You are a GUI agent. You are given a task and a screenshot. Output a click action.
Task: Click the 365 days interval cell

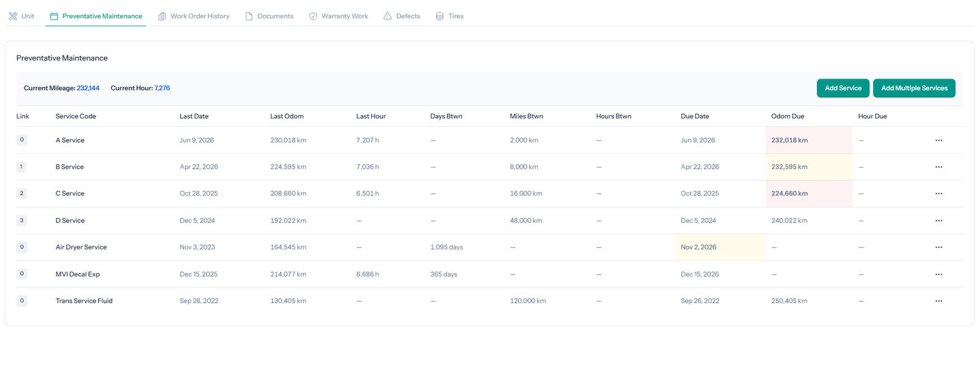[443, 274]
